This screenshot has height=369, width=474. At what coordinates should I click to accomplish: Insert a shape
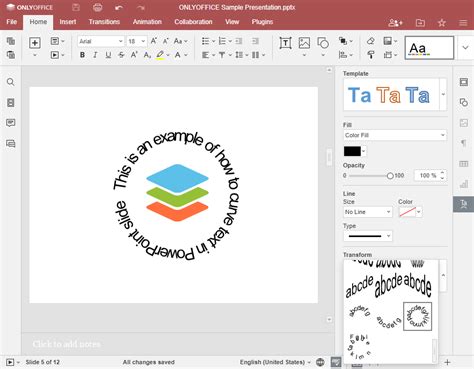coord(323,43)
